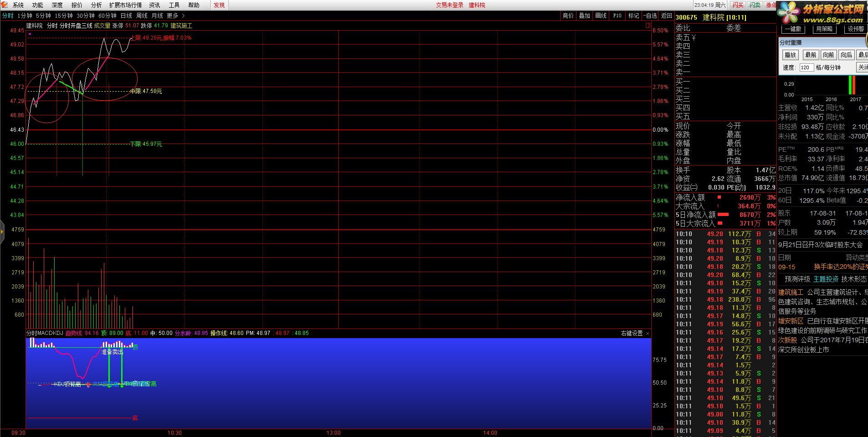Click the orange 次新股 concept link
The width and height of the screenshot is (868, 437).
[x=788, y=340]
